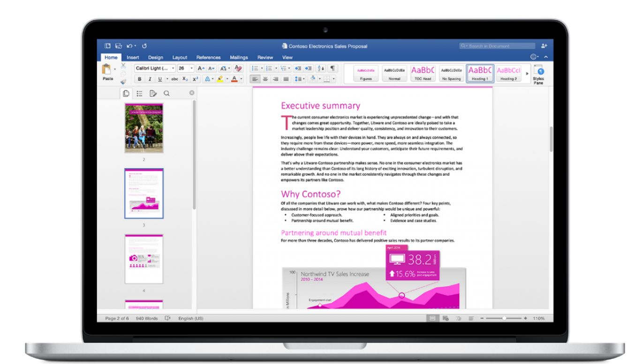The width and height of the screenshot is (635, 364).
Task: Open the Insert tab
Action: [133, 58]
